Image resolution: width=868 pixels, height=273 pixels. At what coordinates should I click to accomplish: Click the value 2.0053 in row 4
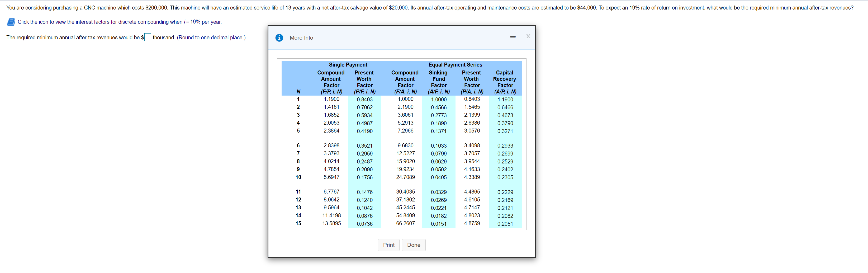pyautogui.click(x=331, y=123)
